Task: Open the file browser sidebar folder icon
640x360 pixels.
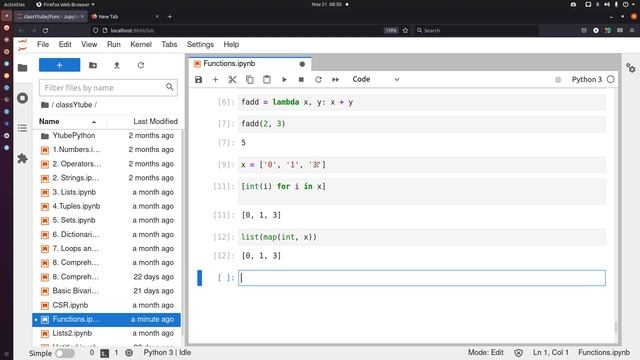Action: (22, 68)
